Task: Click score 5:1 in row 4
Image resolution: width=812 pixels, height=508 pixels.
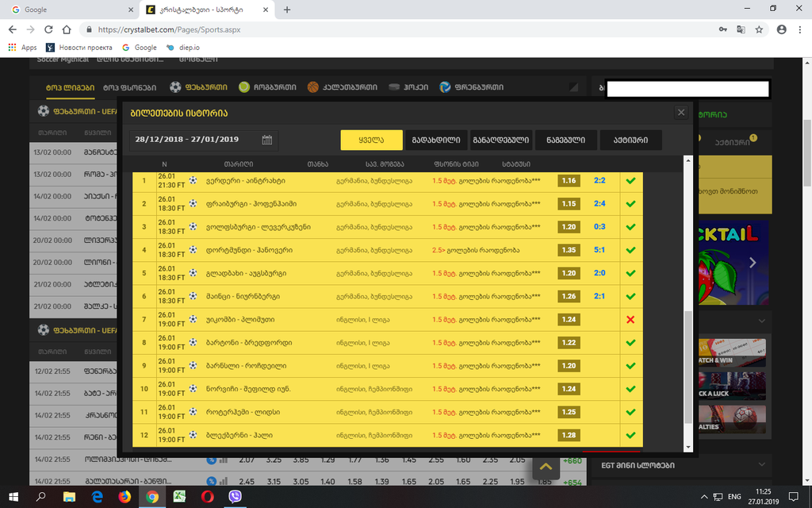Action: (x=599, y=250)
